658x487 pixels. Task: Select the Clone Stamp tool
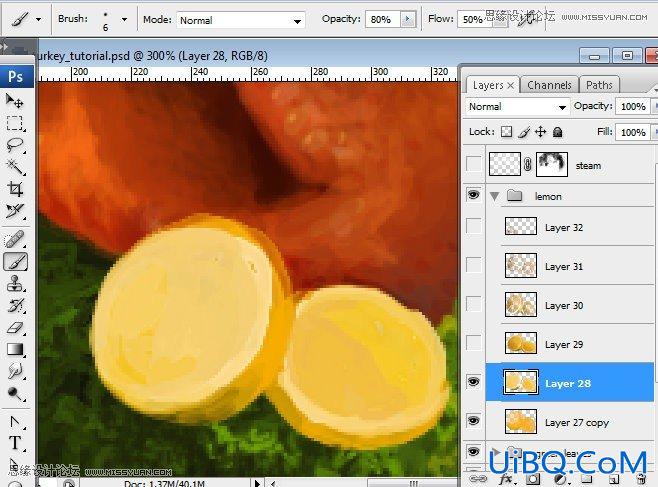[15, 284]
